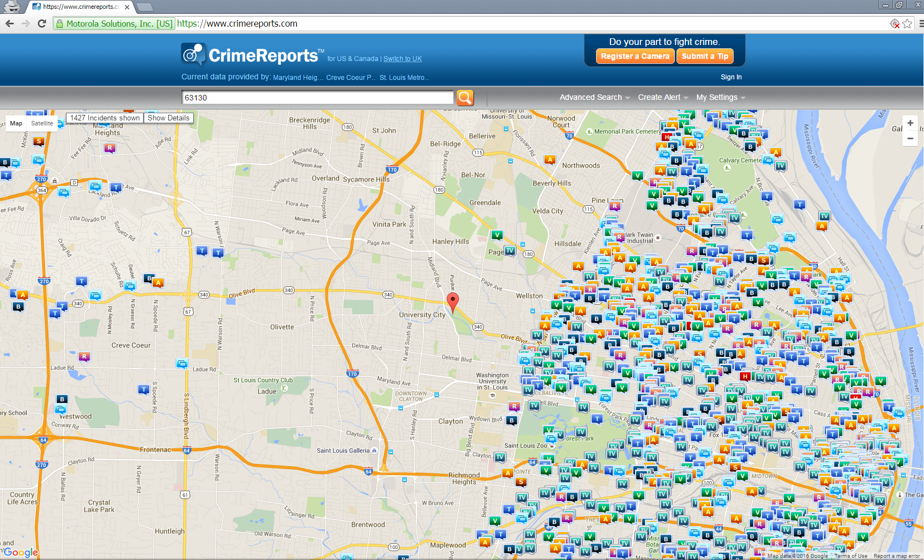The image size is (924, 560).
Task: Open the purple R marker near Pine Lawn
Action: click(614, 206)
